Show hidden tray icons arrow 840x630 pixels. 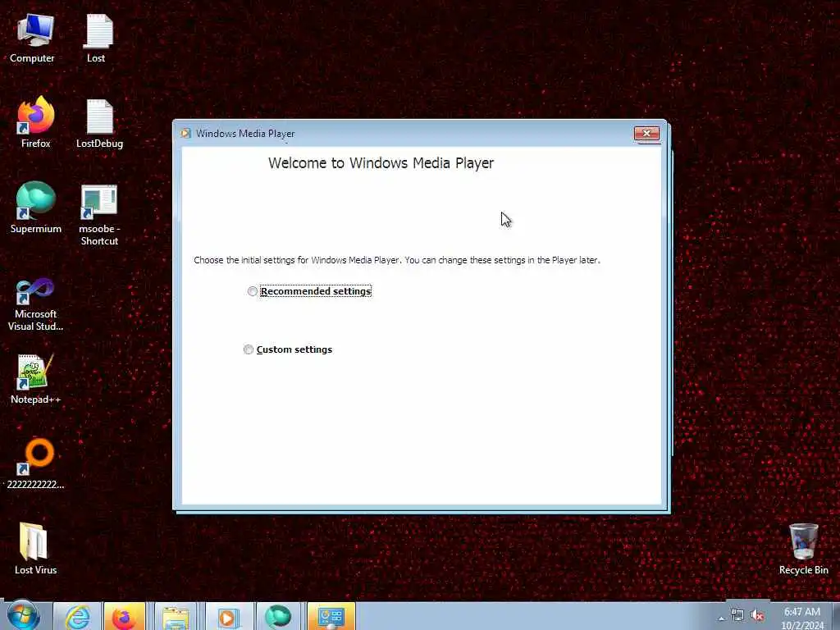[x=722, y=619]
